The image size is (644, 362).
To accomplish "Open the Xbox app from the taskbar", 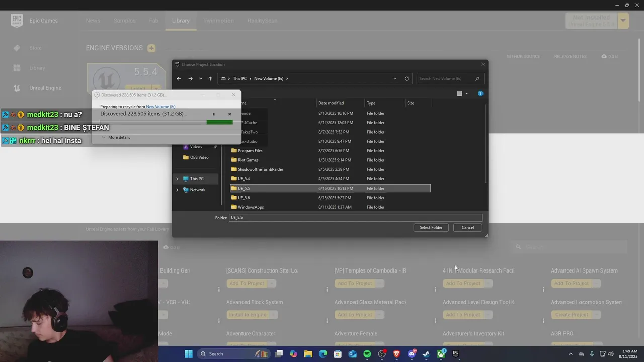I will 441,354.
